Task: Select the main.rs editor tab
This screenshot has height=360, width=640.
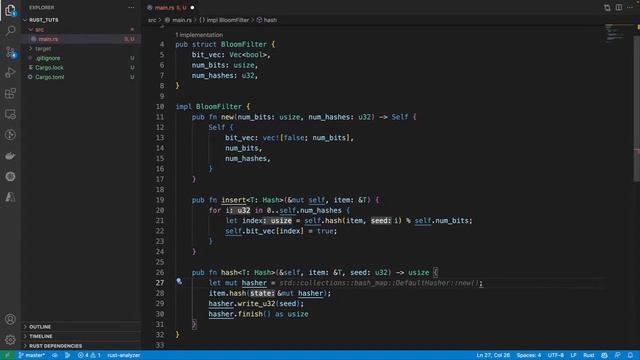Action: point(171,7)
